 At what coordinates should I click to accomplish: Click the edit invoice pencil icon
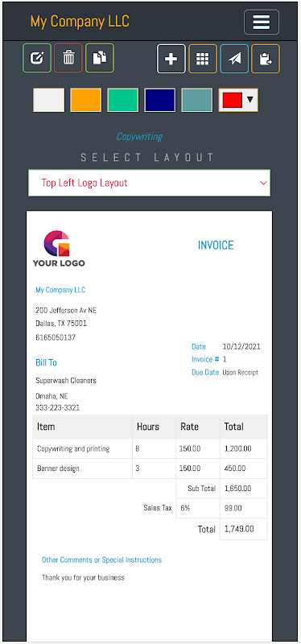37,58
